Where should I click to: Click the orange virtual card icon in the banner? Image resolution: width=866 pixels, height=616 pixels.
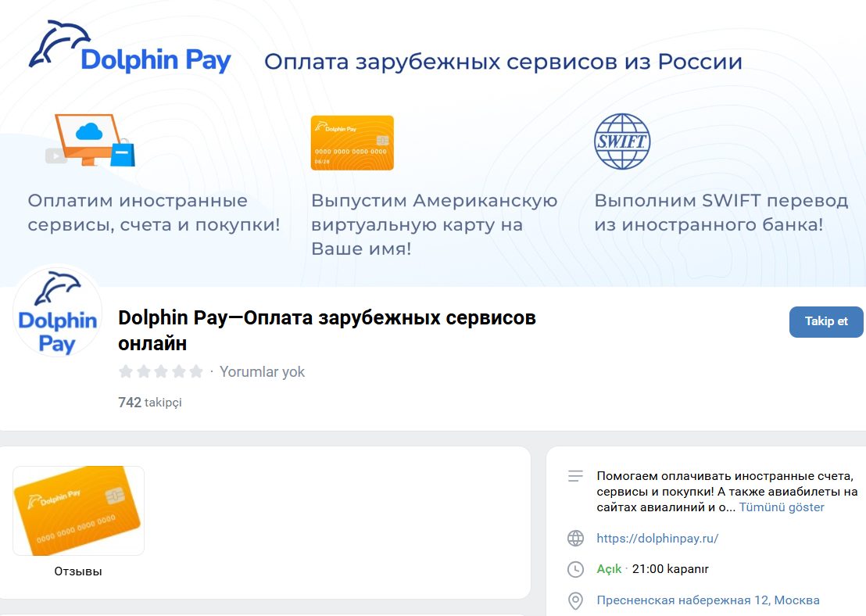(x=352, y=143)
